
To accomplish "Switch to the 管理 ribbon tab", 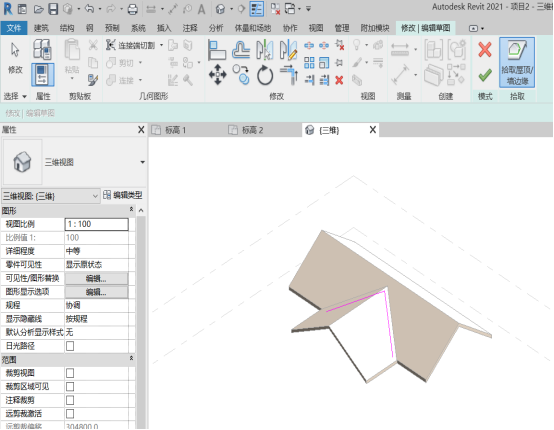I will click(342, 28).
